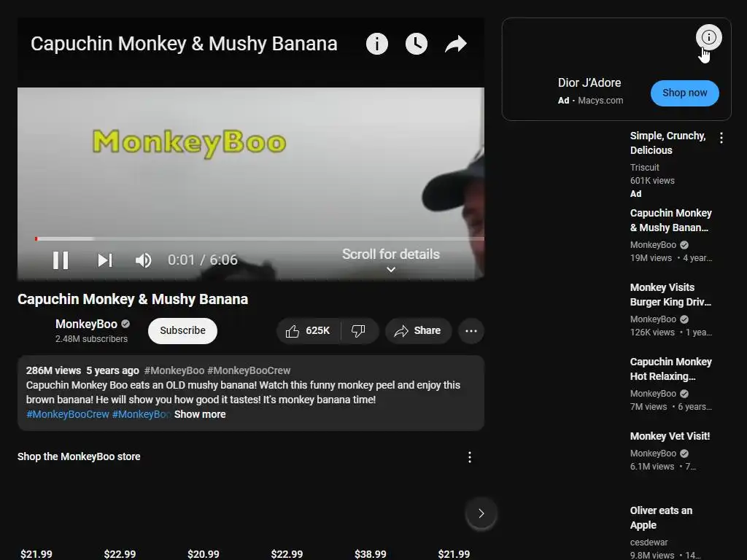Click Shop now on Dior ad
Image resolution: width=747 pixels, height=560 pixels.
pos(684,93)
